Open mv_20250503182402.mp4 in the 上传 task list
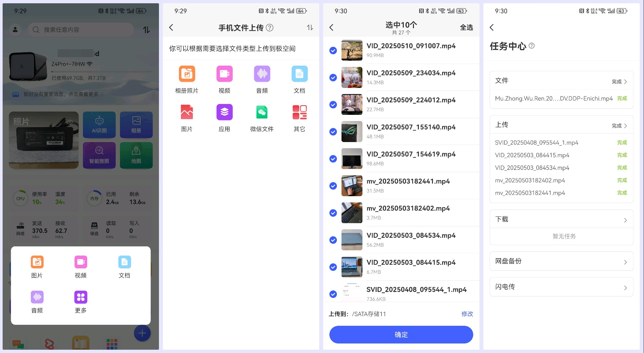This screenshot has width=644, height=353. [561, 180]
